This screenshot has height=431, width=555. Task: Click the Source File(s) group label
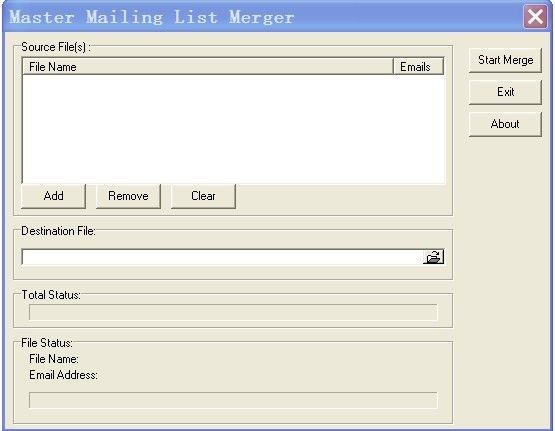(x=56, y=47)
